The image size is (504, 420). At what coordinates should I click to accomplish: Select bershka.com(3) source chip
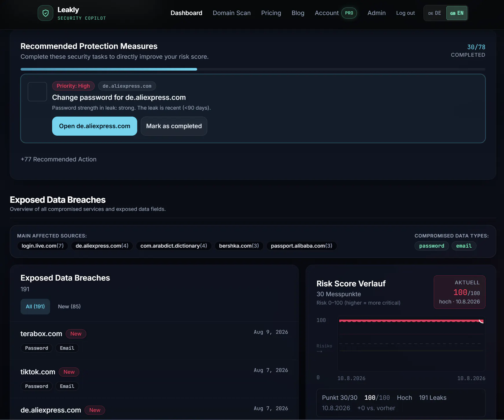coord(239,246)
